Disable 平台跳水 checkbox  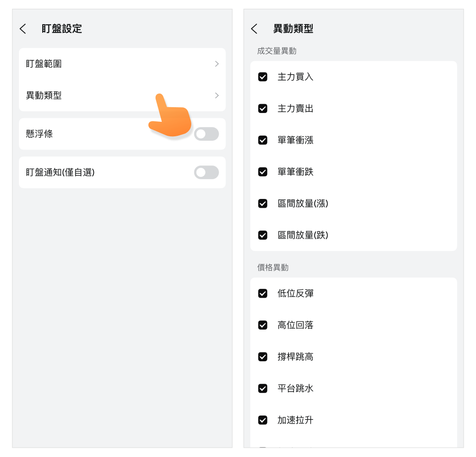(263, 389)
